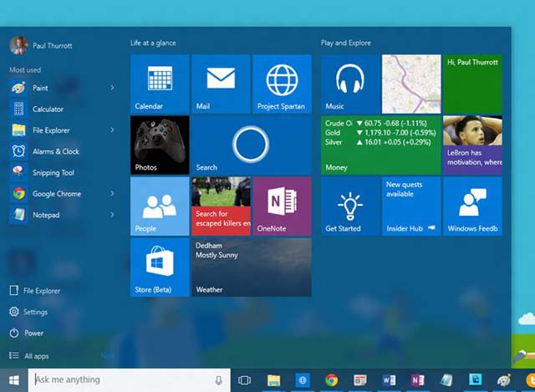Launch Google Chrome from Most used
Viewport: 535px width, 392px height.
click(x=64, y=193)
